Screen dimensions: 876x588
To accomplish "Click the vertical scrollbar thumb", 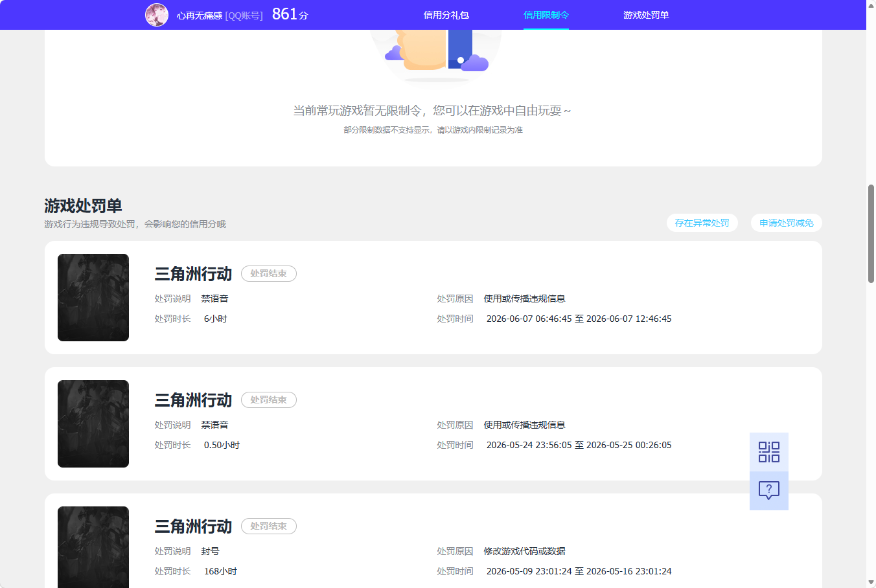I will click(871, 234).
